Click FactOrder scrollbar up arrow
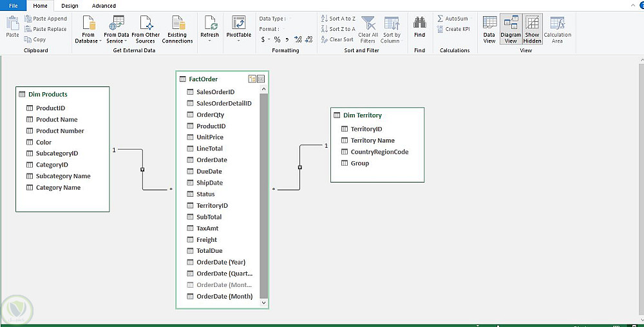 pyautogui.click(x=263, y=89)
